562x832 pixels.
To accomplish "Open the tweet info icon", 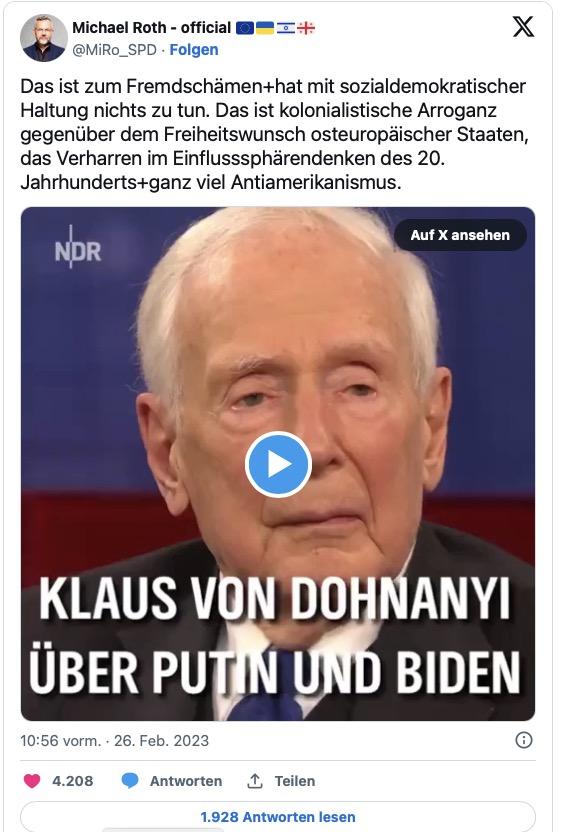I will click(x=524, y=740).
